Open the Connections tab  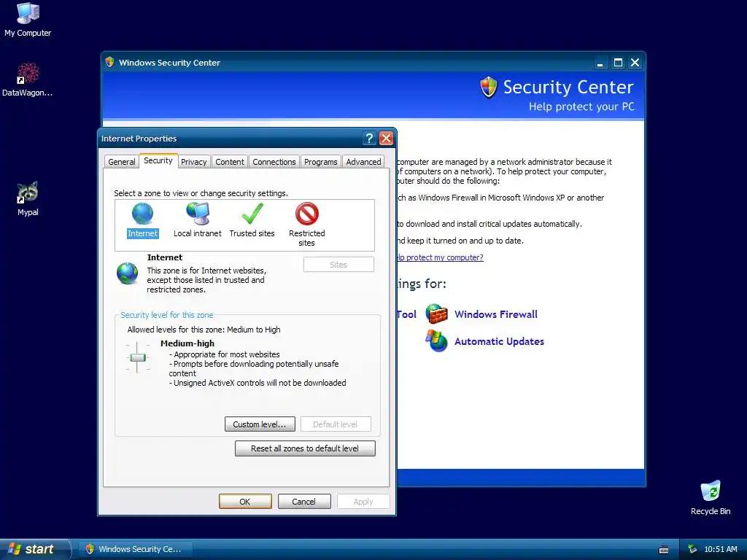pyautogui.click(x=274, y=162)
